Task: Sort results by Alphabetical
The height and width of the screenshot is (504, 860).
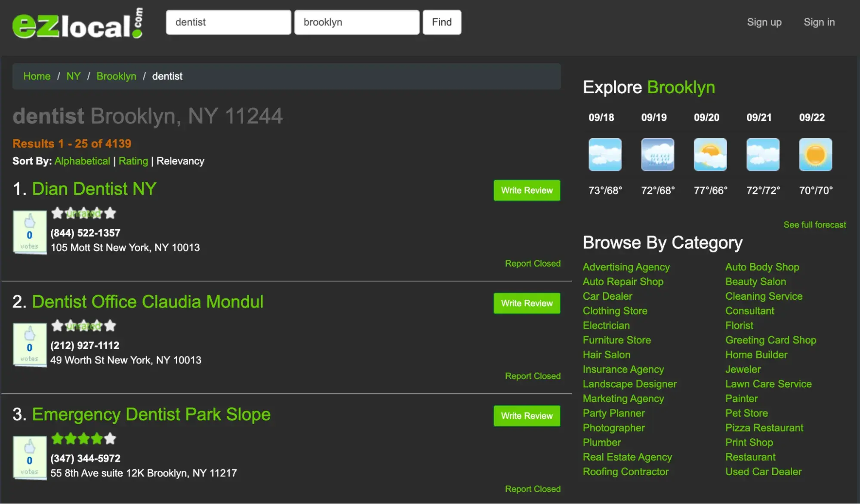Action: click(82, 161)
